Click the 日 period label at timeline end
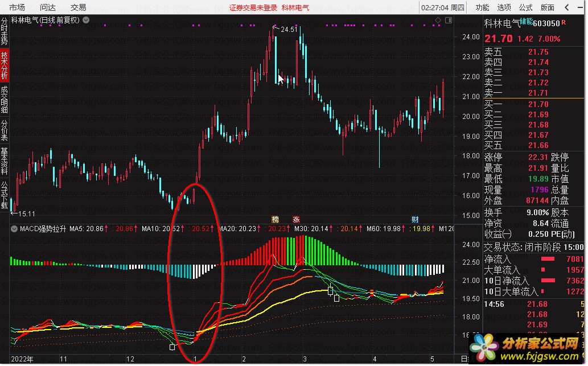This screenshot has height=366, width=588. (464, 359)
